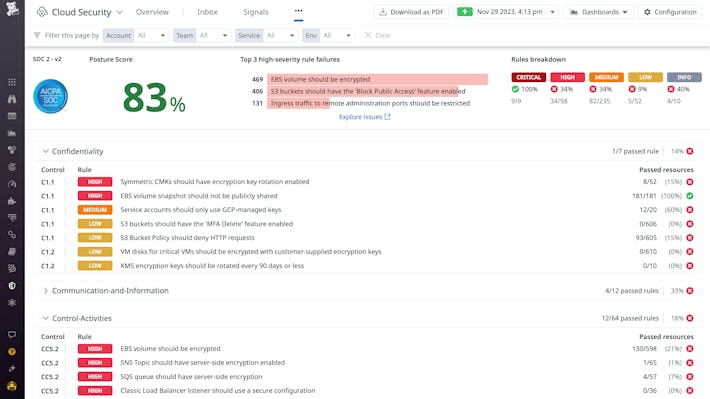Click the 'EBS volume should be encrypted' failure bar
710x399 pixels.
377,79
